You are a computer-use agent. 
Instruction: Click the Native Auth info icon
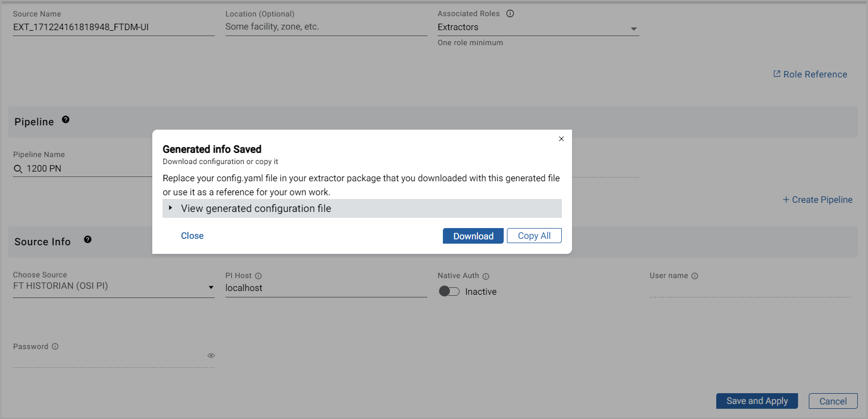pyautogui.click(x=486, y=276)
